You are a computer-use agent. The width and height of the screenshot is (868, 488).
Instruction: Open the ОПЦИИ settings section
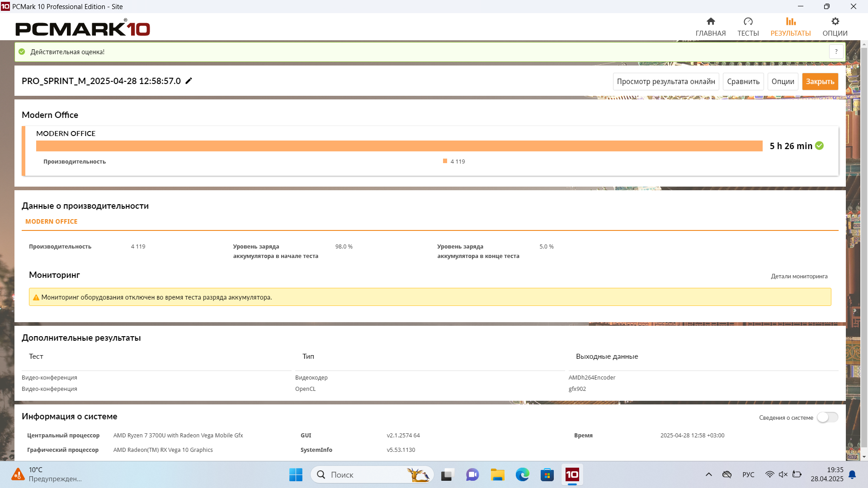pos(835,27)
